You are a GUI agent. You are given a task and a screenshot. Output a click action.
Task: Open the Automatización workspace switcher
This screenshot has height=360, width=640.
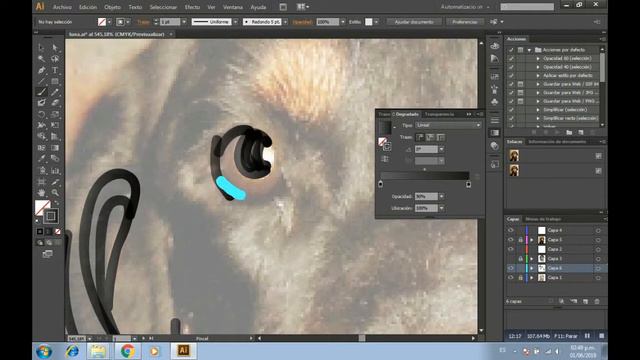465,7
